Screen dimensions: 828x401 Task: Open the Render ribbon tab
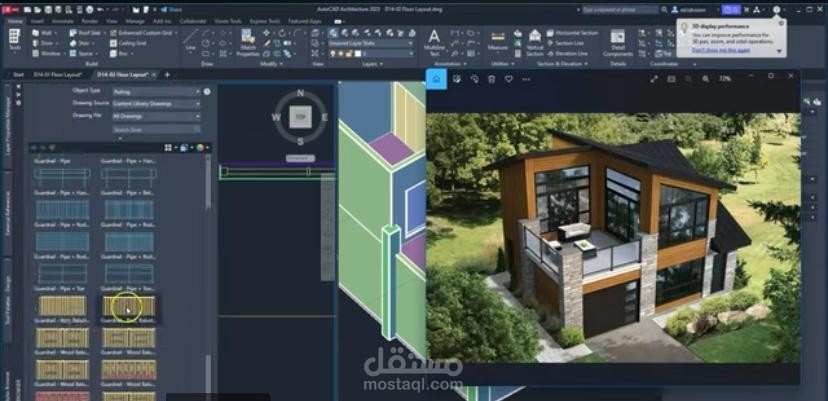[x=90, y=21]
